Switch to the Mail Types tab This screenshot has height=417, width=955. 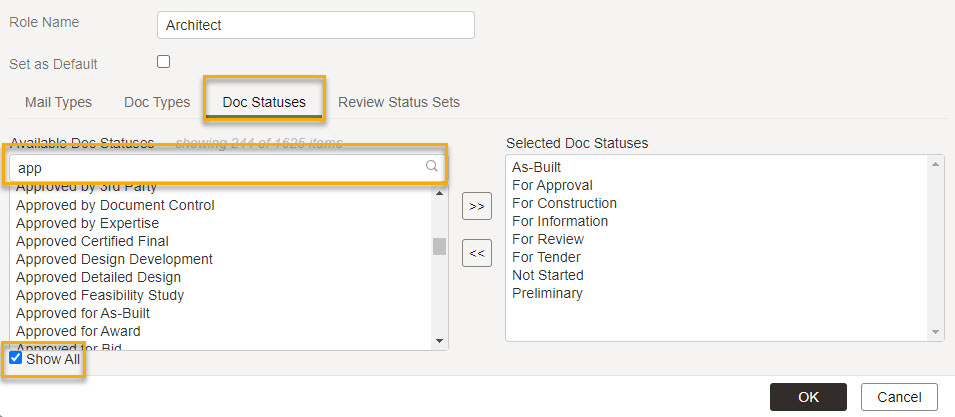(x=58, y=102)
